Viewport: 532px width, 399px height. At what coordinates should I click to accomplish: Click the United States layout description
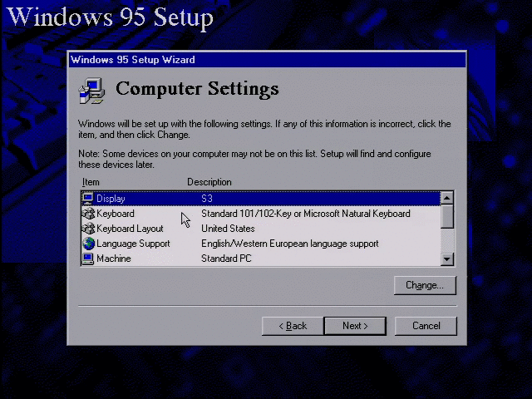[x=228, y=229]
